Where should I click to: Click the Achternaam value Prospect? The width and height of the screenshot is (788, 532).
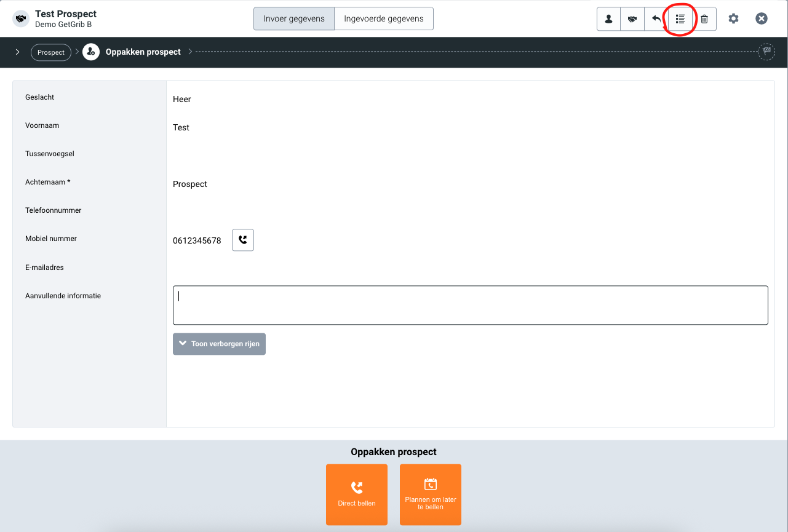click(x=190, y=184)
